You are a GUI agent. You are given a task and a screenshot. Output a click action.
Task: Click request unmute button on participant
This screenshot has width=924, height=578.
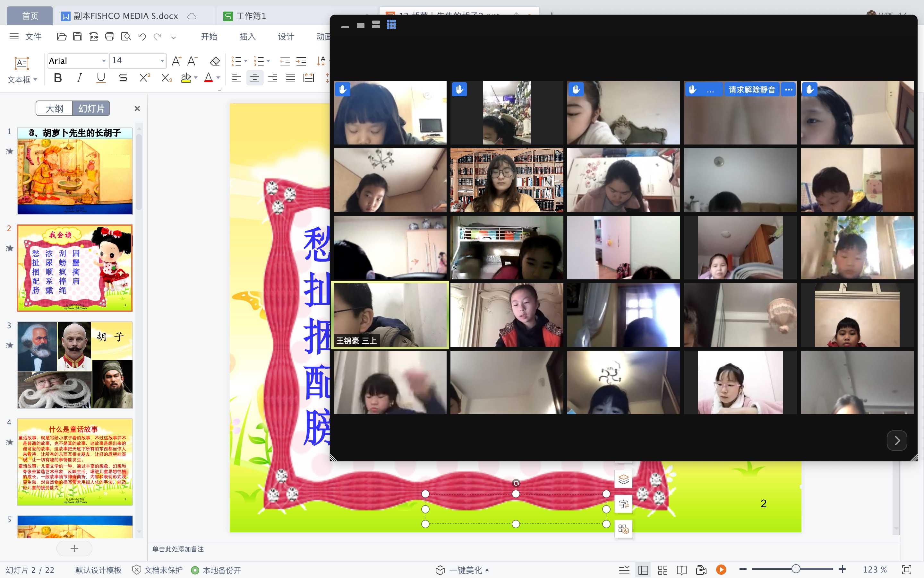(x=752, y=90)
